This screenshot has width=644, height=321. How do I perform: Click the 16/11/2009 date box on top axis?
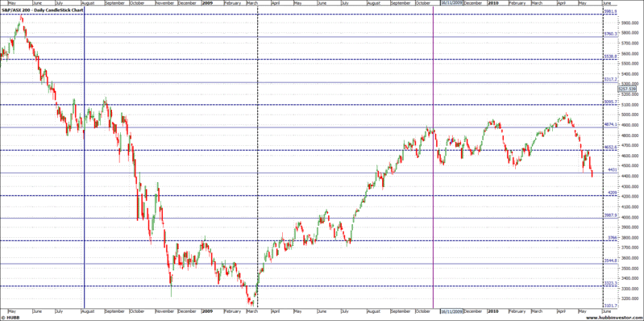coord(451,2)
